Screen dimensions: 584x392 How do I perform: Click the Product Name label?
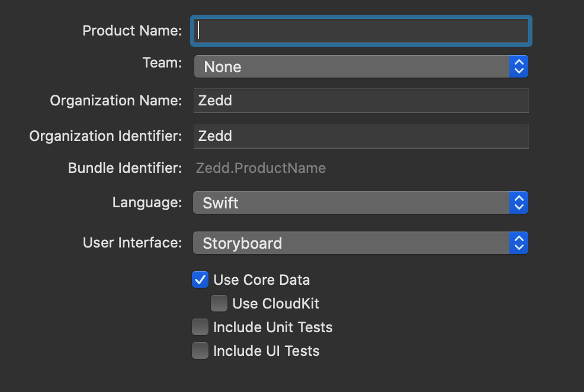132,31
